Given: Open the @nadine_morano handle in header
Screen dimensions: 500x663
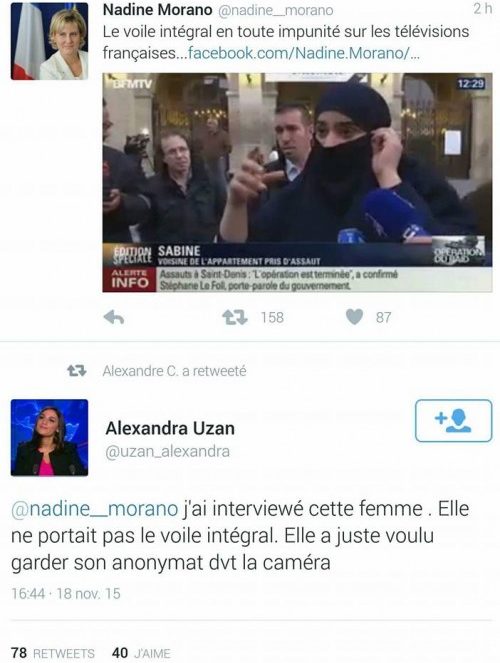Looking at the screenshot, I should click(276, 10).
